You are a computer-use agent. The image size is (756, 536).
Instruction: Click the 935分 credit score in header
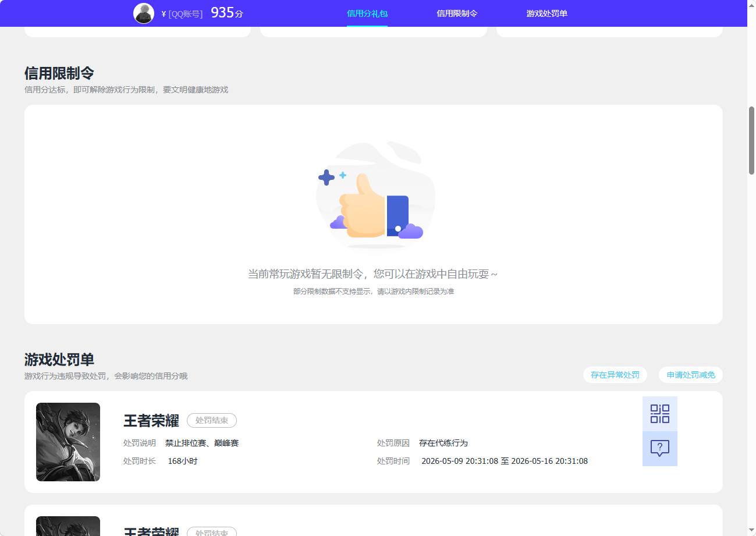coord(227,13)
